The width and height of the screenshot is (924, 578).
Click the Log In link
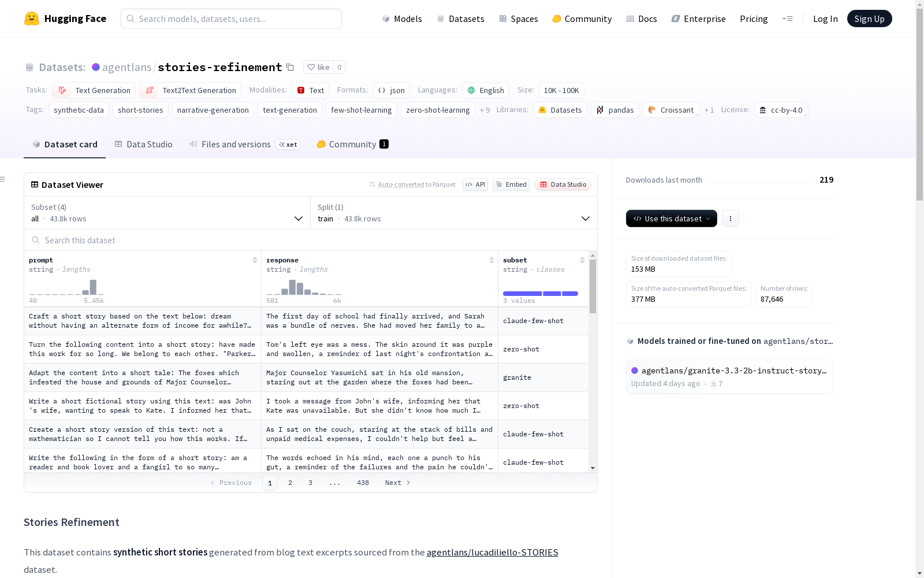point(825,18)
